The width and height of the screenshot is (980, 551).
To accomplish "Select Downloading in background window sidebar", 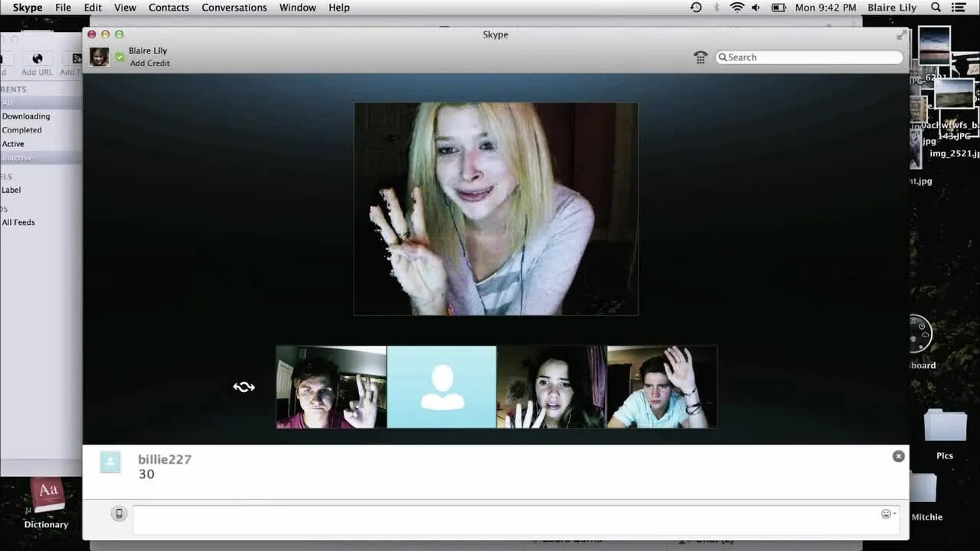I will pyautogui.click(x=26, y=116).
